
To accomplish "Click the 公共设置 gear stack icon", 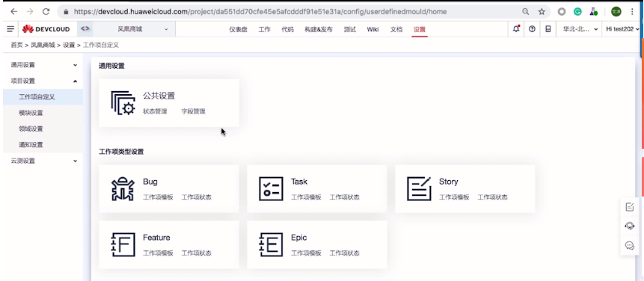I will coord(123,103).
